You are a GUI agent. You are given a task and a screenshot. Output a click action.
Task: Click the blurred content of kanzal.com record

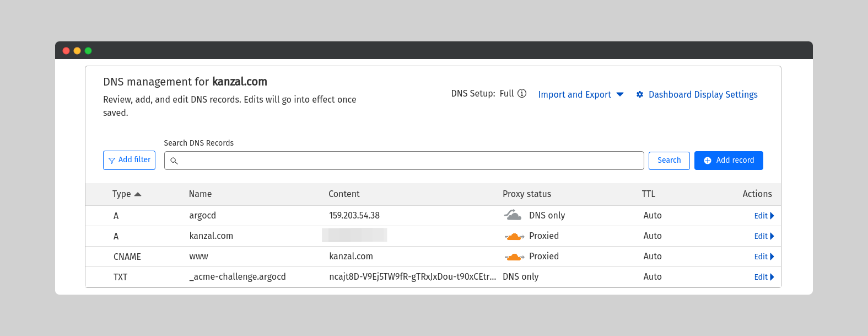point(354,235)
